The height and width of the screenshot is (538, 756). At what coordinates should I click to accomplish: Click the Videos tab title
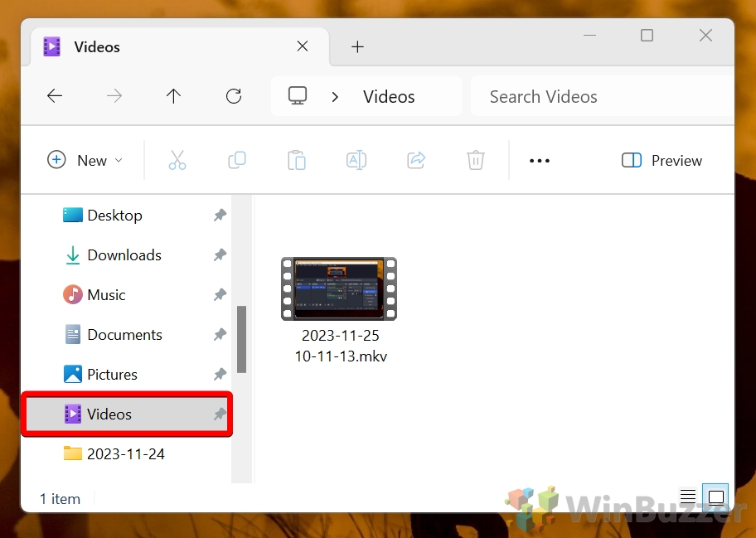coord(97,46)
